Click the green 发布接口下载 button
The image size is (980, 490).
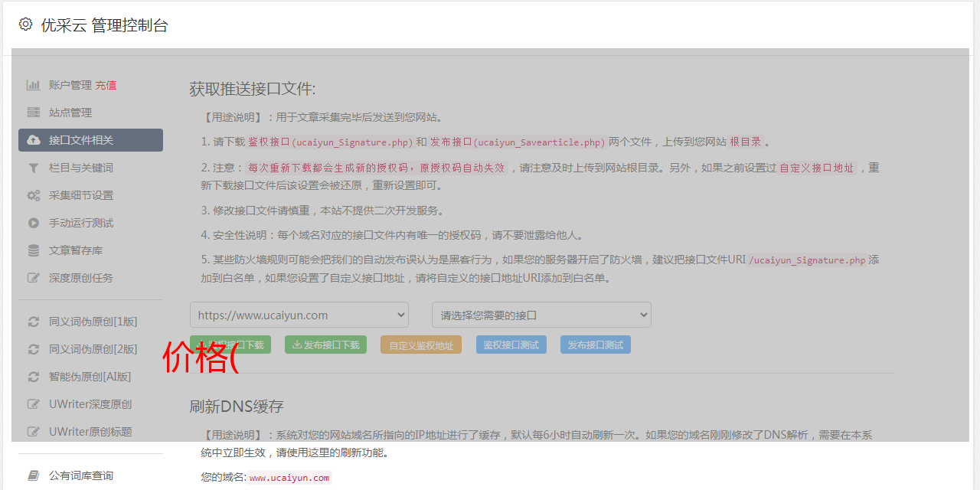pyautogui.click(x=325, y=345)
